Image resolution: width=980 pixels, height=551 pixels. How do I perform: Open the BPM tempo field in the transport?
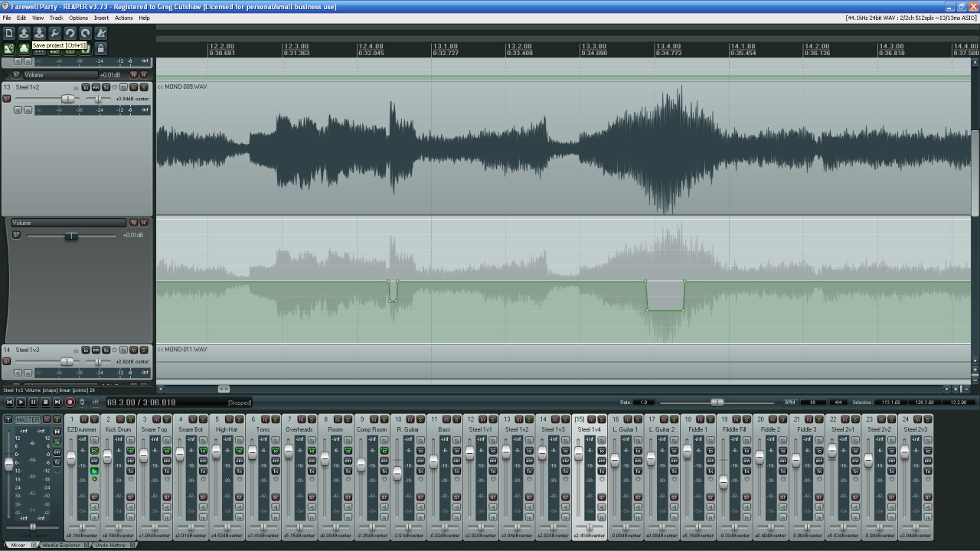[812, 402]
